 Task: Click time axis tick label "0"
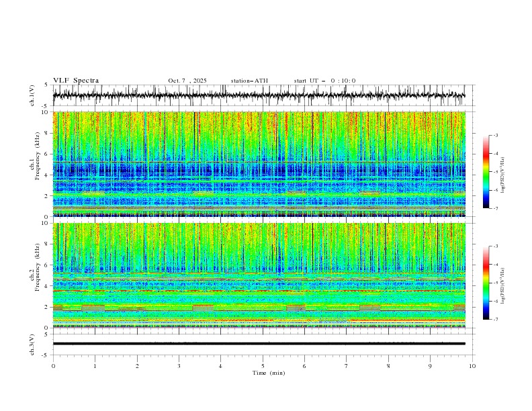(53, 366)
